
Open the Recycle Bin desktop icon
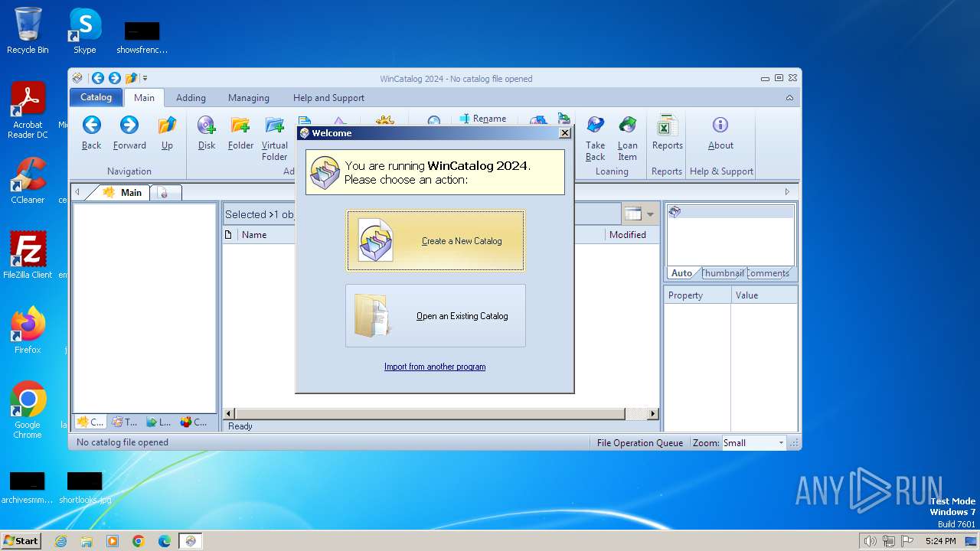click(x=28, y=31)
